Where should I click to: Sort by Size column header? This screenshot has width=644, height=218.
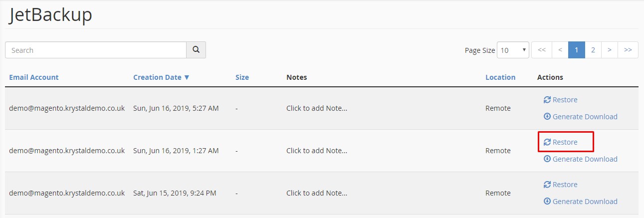coord(242,77)
